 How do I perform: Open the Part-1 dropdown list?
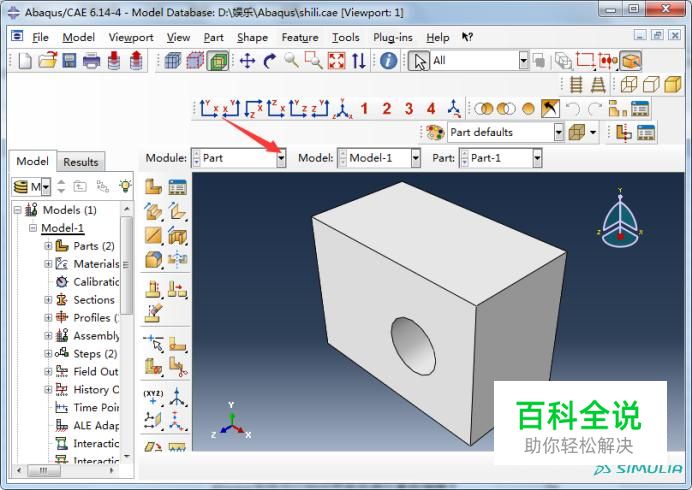(537, 158)
